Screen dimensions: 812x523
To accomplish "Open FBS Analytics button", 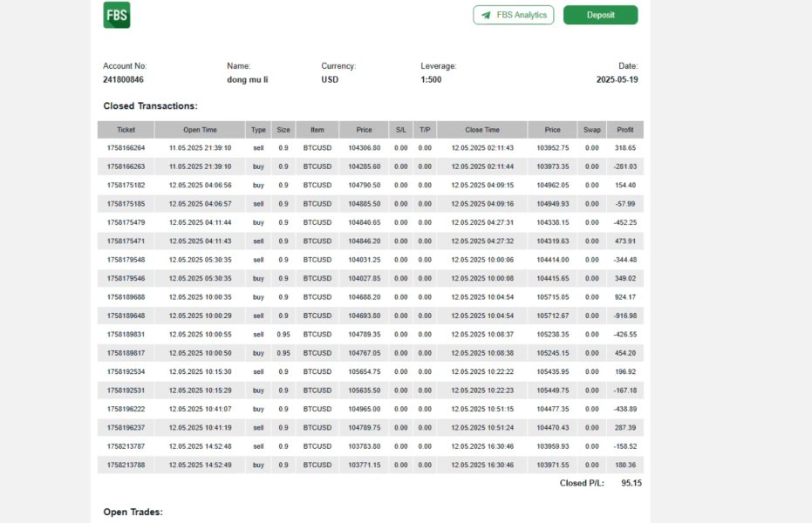I will click(x=513, y=15).
